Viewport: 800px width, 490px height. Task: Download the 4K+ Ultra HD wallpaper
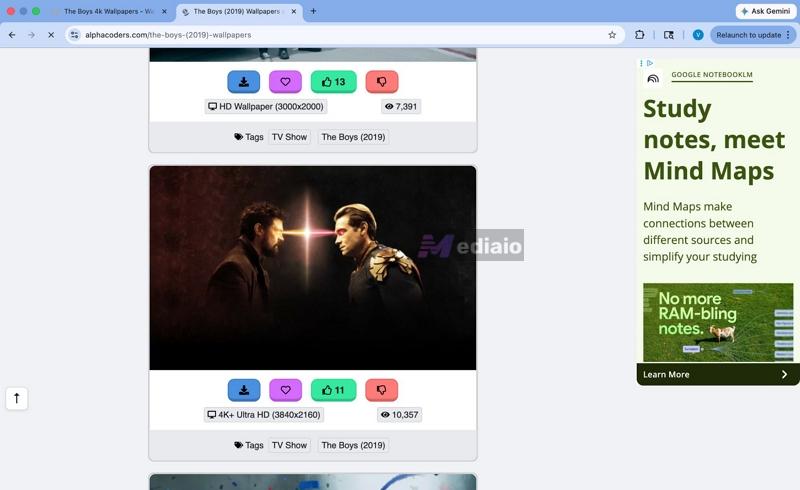pos(244,390)
